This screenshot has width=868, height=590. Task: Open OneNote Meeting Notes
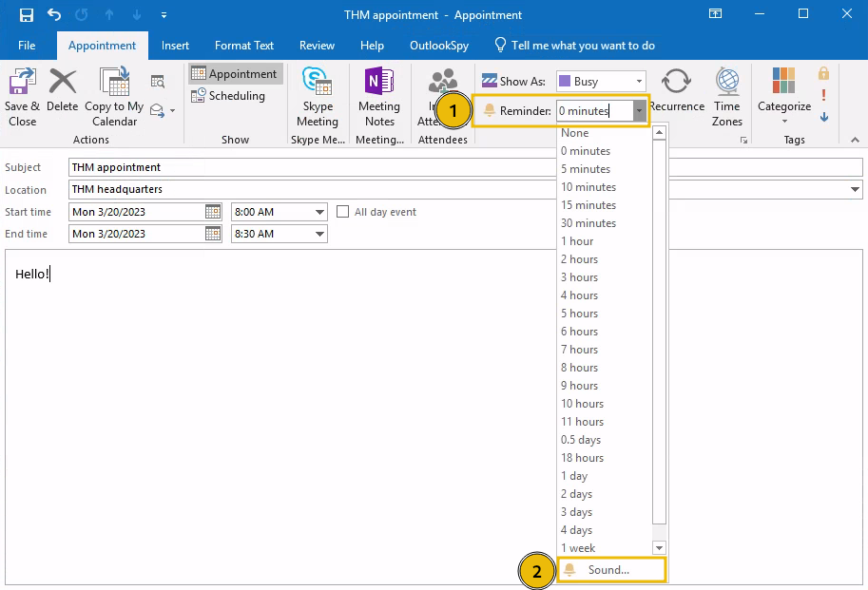point(379,96)
